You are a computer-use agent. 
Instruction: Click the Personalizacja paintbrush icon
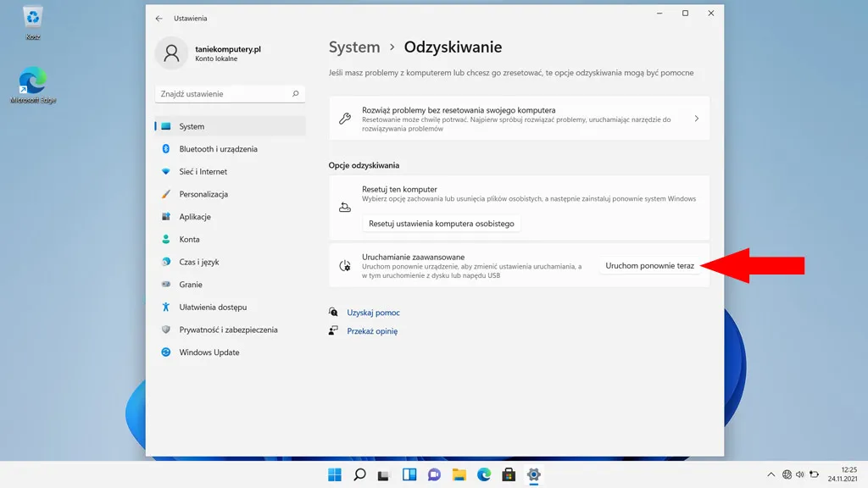coord(165,194)
